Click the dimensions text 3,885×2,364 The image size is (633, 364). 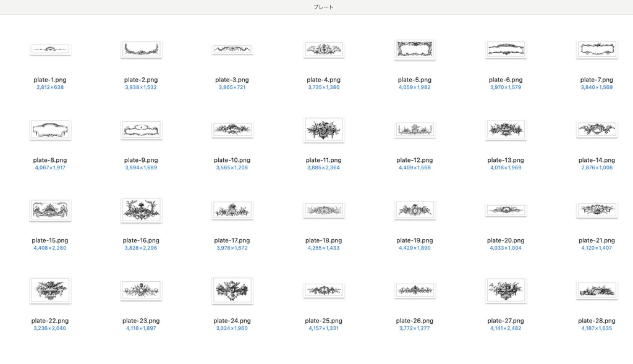coord(324,167)
